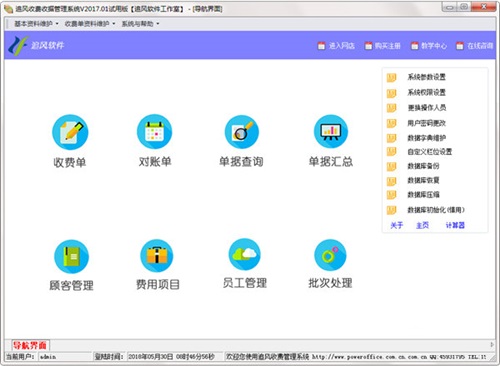Screen dimensions: 500x366
Task: Open 员工管理 cloud icon
Action: 245,254
